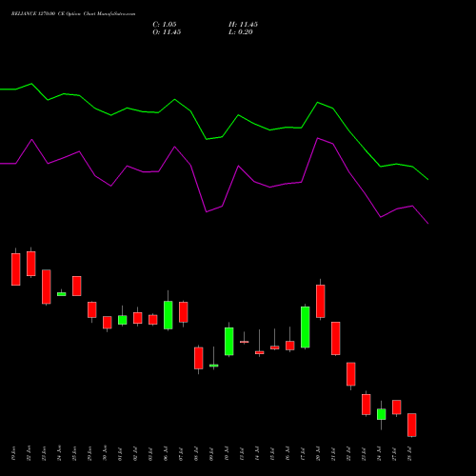
Task: Click the green candlestick for 06 Jul
Action: coord(169,315)
